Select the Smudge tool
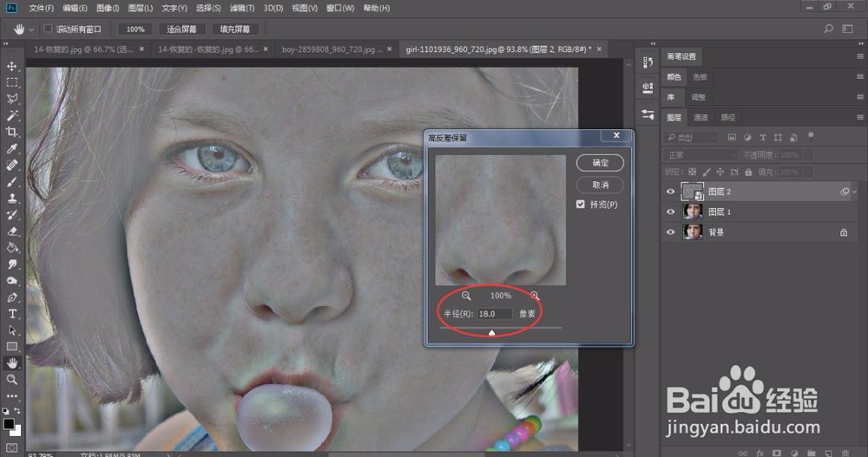The image size is (868, 457). tap(11, 264)
